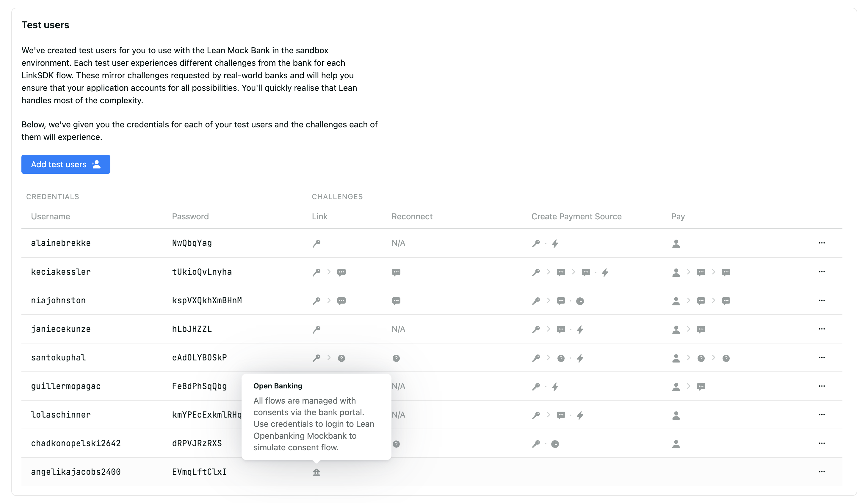Click the Create Payment Source column header
This screenshot has width=868, height=503.
coord(576,216)
